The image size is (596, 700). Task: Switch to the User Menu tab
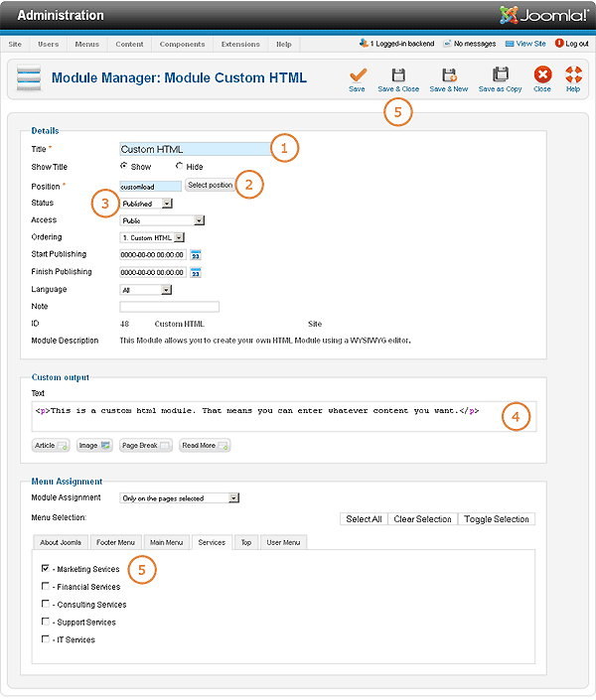coord(283,542)
